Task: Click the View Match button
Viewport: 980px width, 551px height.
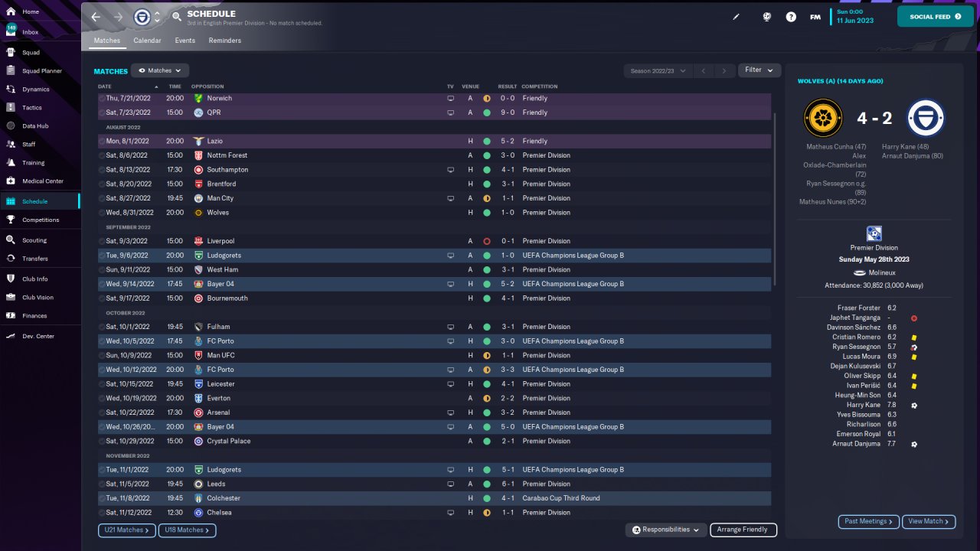Action: coord(929,521)
